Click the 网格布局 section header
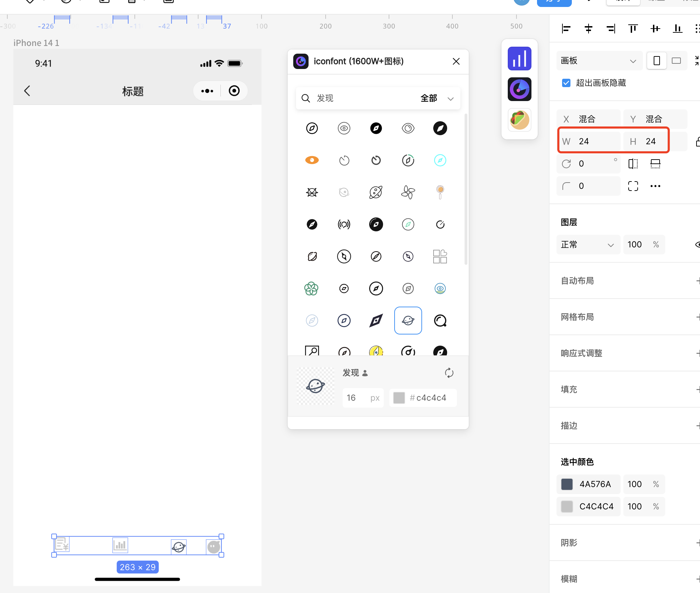Viewport: 700px width, 593px height. [577, 317]
